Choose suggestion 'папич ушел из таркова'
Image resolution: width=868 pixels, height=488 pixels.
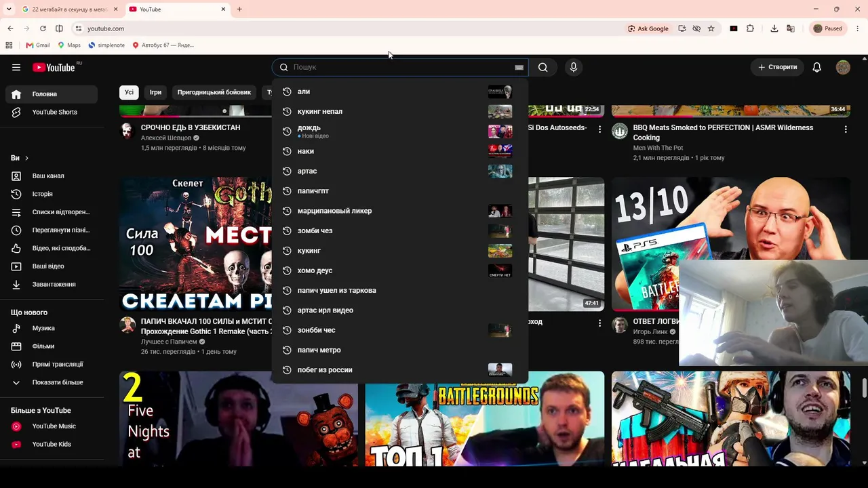coord(399,290)
